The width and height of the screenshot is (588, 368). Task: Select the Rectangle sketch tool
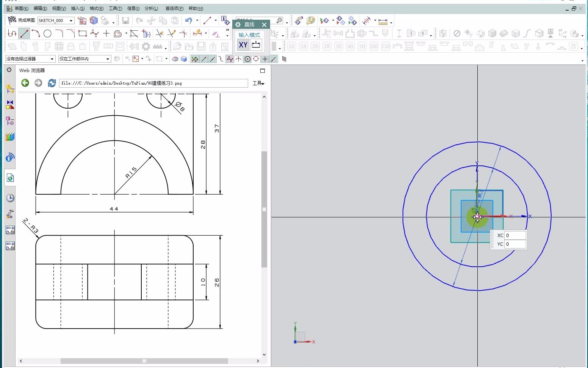pyautogui.click(x=82, y=34)
